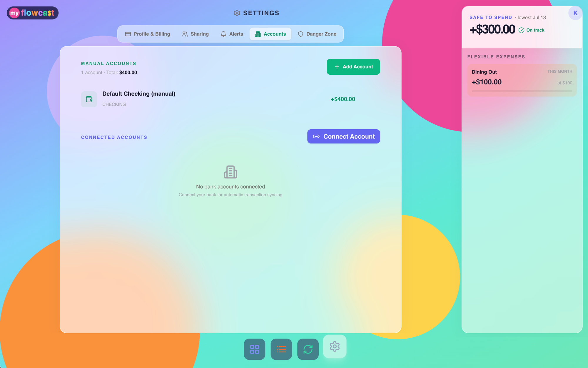
Task: Click the Flexible Expenses heading
Action: point(496,57)
